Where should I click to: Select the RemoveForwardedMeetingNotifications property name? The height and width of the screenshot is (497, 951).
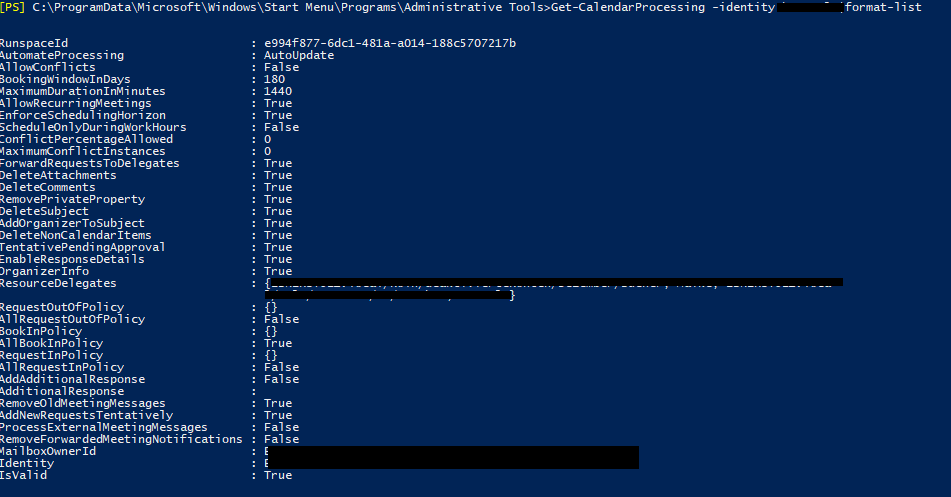(121, 439)
